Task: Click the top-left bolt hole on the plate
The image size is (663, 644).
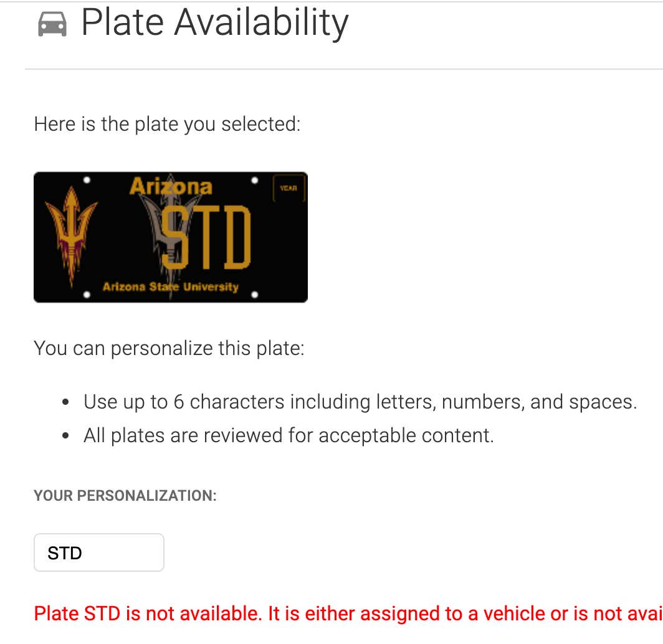Action: coord(87,180)
